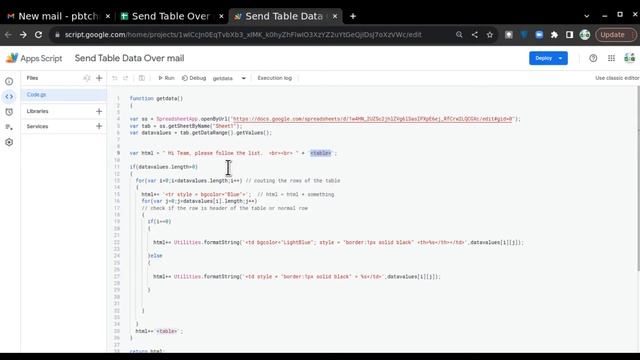Debug the selected function
Image resolution: width=640 pixels, height=360 pixels.
(x=194, y=78)
